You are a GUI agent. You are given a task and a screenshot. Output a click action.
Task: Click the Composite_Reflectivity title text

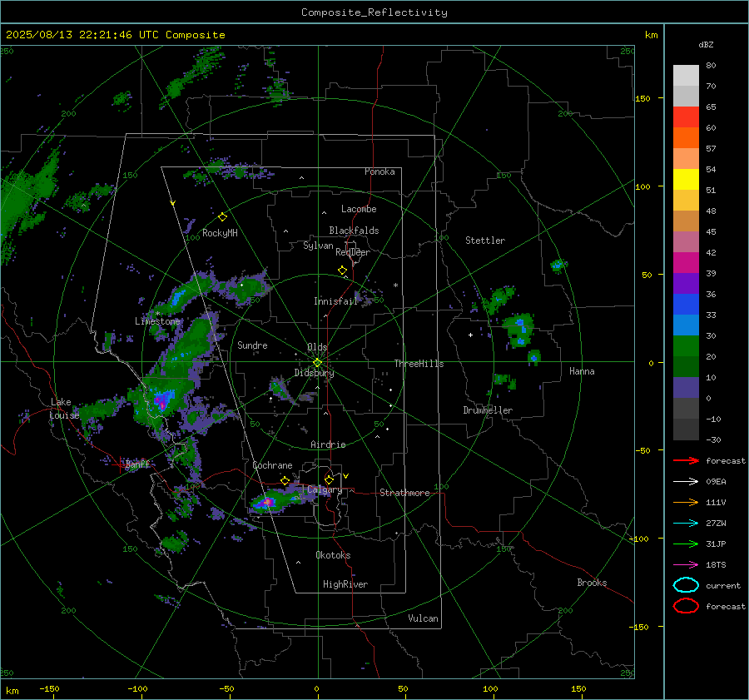pyautogui.click(x=374, y=12)
